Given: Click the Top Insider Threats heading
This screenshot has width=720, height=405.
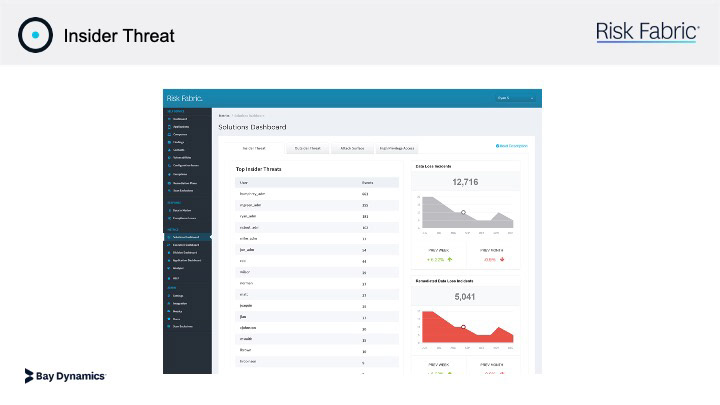Looking at the screenshot, I should click(259, 169).
